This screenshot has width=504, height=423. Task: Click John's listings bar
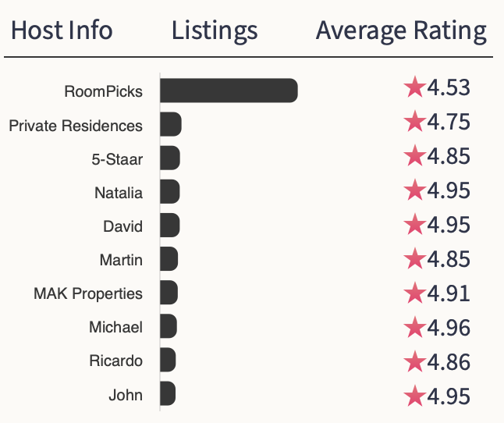(x=167, y=393)
